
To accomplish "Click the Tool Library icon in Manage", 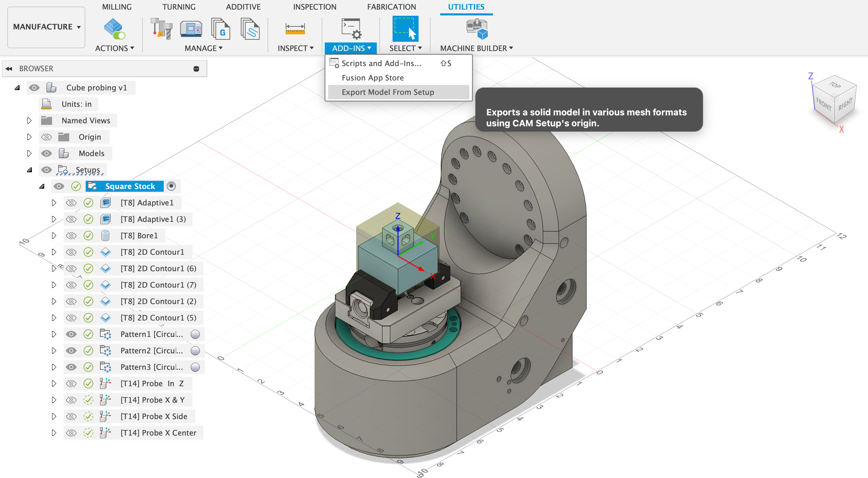I will click(x=162, y=28).
